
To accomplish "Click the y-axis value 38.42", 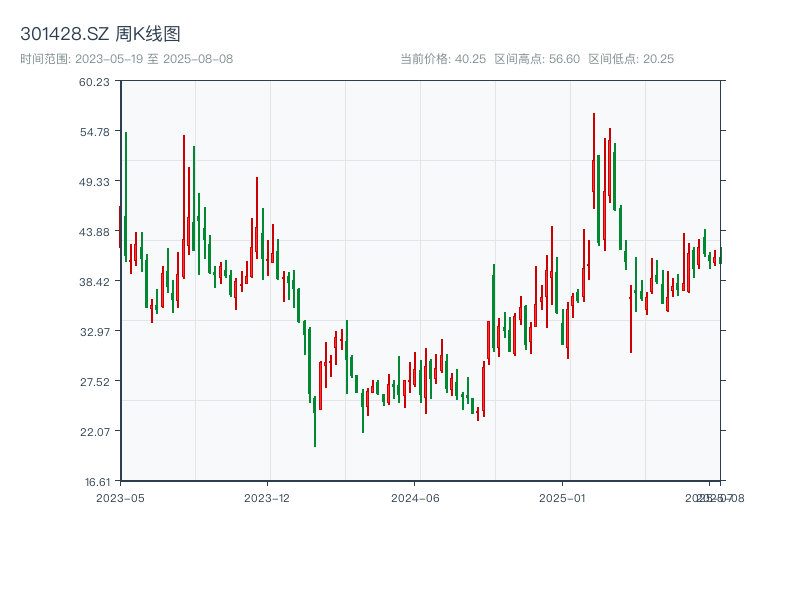I will [94, 282].
